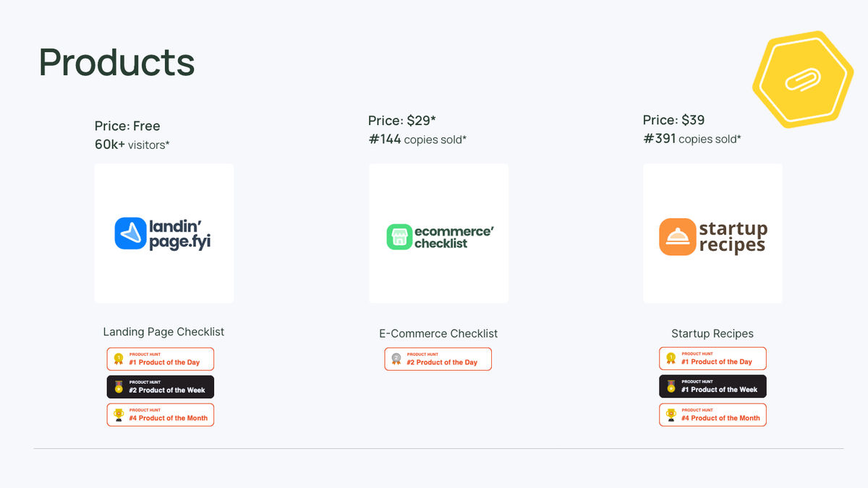Click the blue landingpage.fyi paper plane icon

tap(131, 234)
